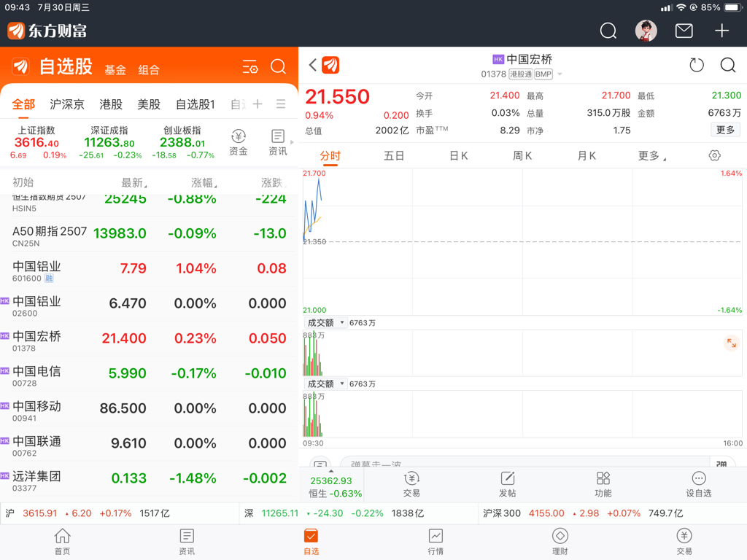Show 周K weekly chart

522,156
